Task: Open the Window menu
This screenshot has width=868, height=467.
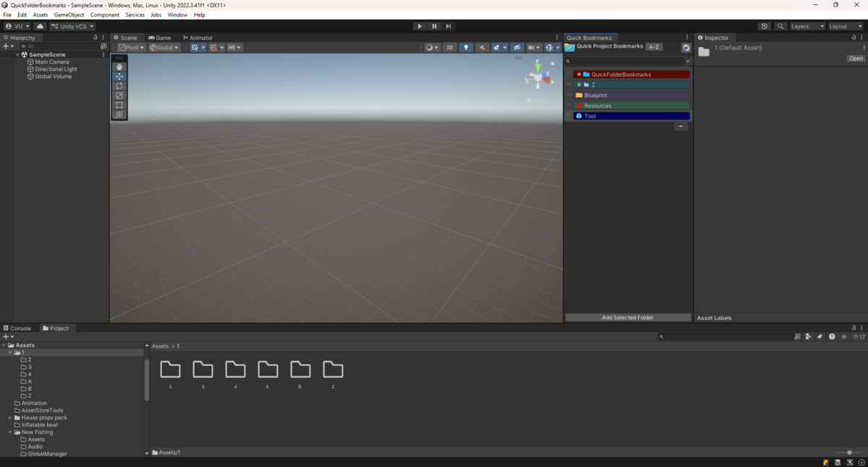Action: coord(177,14)
